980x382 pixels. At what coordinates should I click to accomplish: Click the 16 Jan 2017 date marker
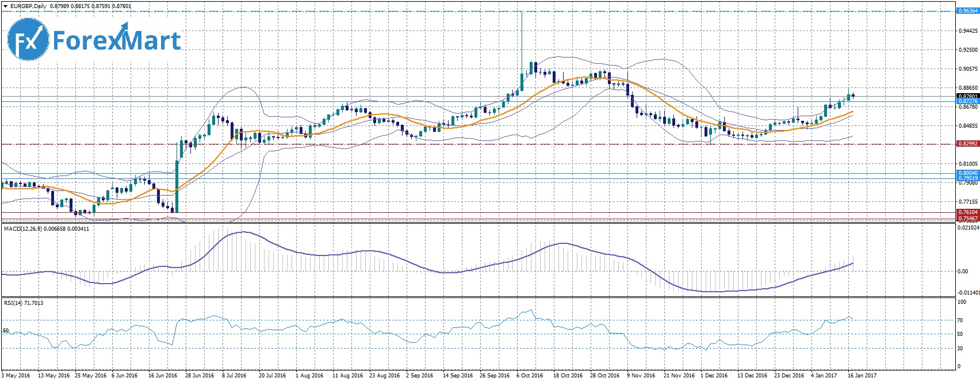click(863, 376)
